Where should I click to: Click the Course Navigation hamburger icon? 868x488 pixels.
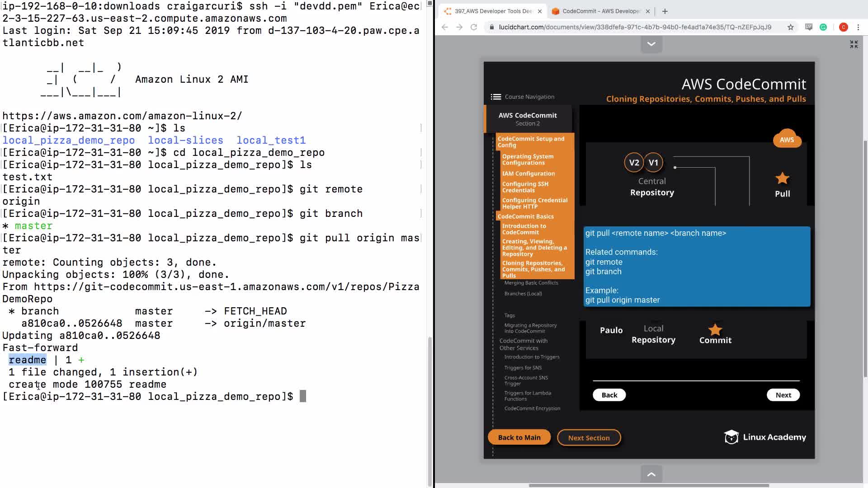[x=495, y=97]
